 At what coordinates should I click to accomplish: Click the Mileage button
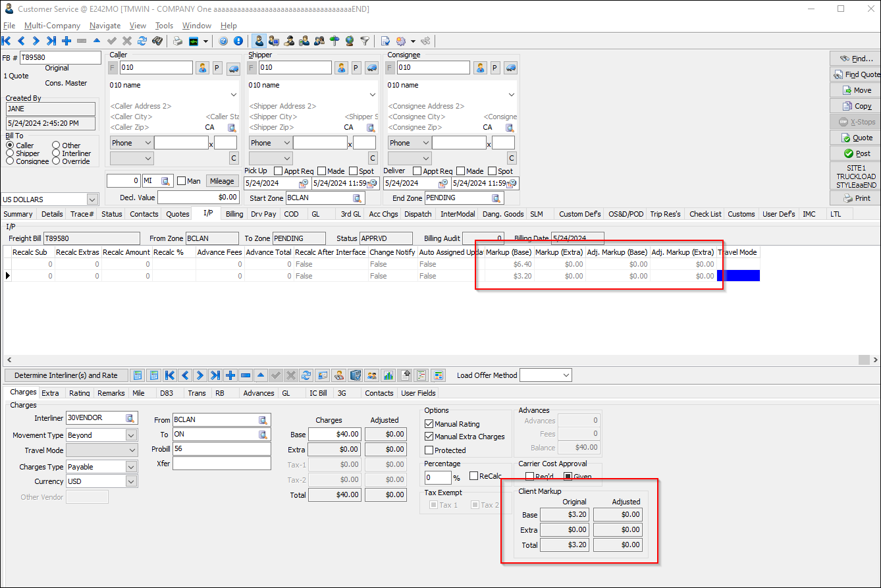[222, 181]
